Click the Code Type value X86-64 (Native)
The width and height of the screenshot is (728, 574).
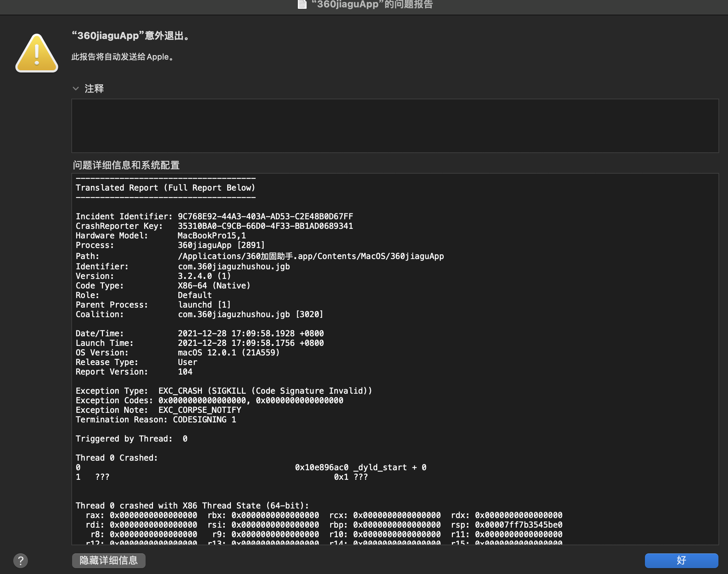tap(214, 286)
